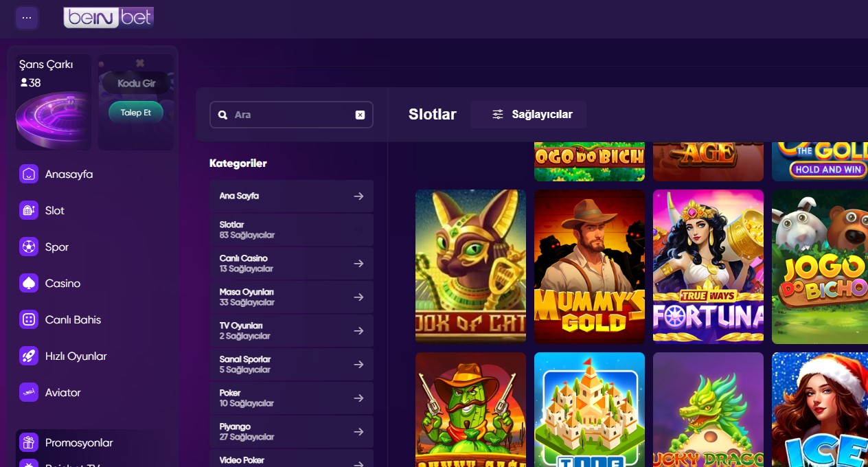Expand Canlı Casino category arrow

pyautogui.click(x=358, y=263)
